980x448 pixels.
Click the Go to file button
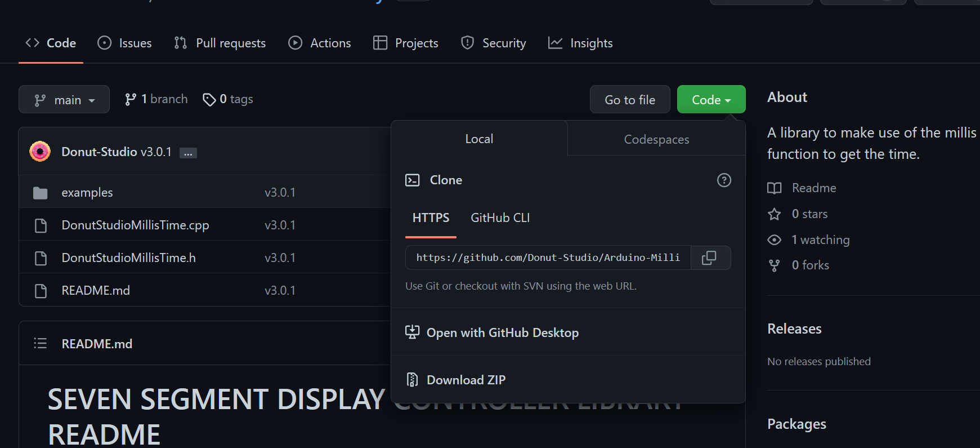(x=630, y=99)
